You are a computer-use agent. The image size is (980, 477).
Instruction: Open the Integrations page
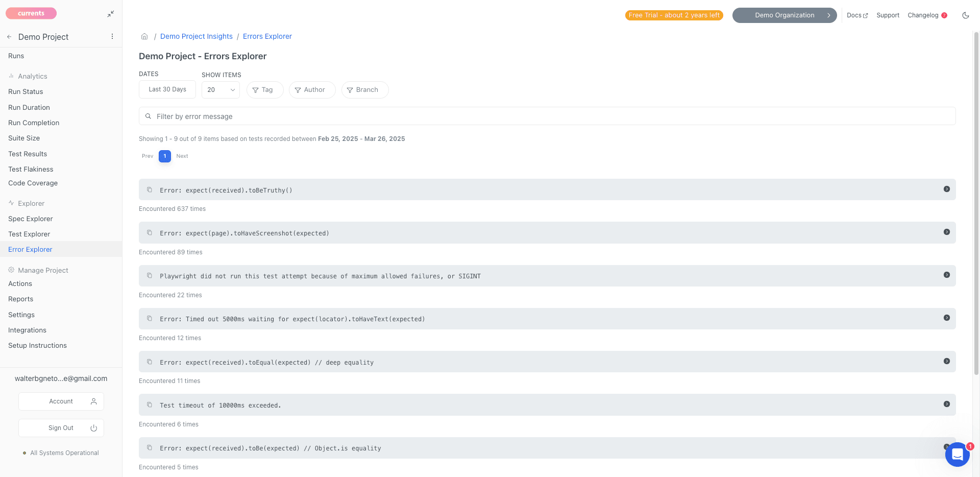27,330
